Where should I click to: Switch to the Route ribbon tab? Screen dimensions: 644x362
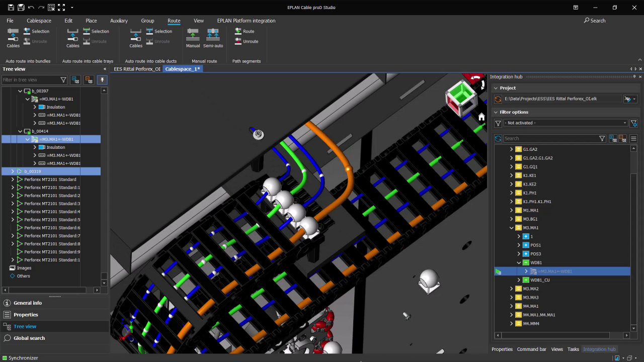tap(174, 21)
